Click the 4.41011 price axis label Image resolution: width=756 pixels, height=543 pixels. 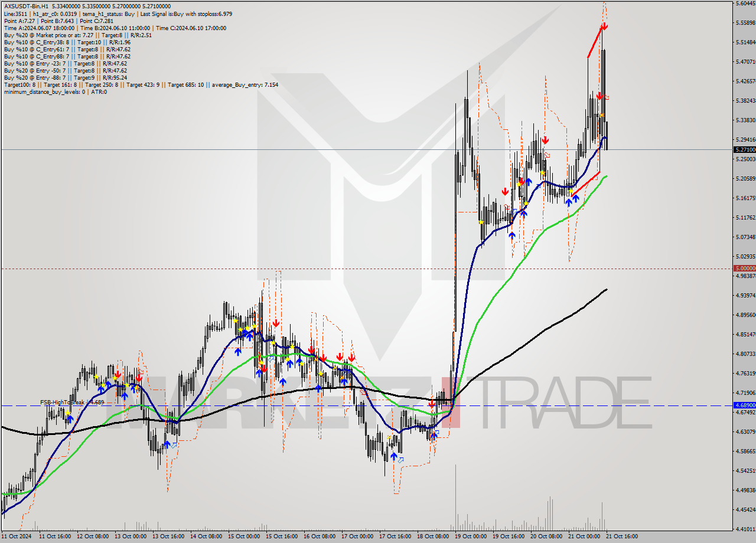[x=745, y=529]
